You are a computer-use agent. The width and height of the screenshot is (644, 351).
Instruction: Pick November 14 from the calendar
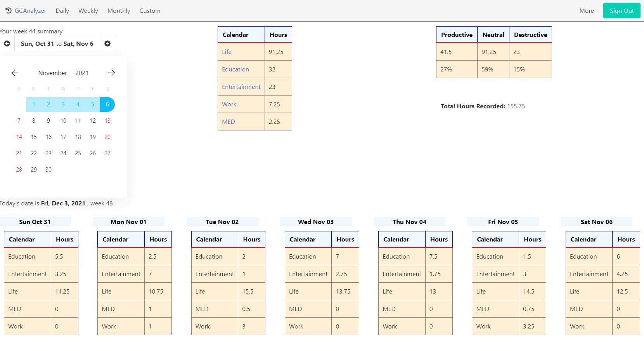pyautogui.click(x=19, y=137)
